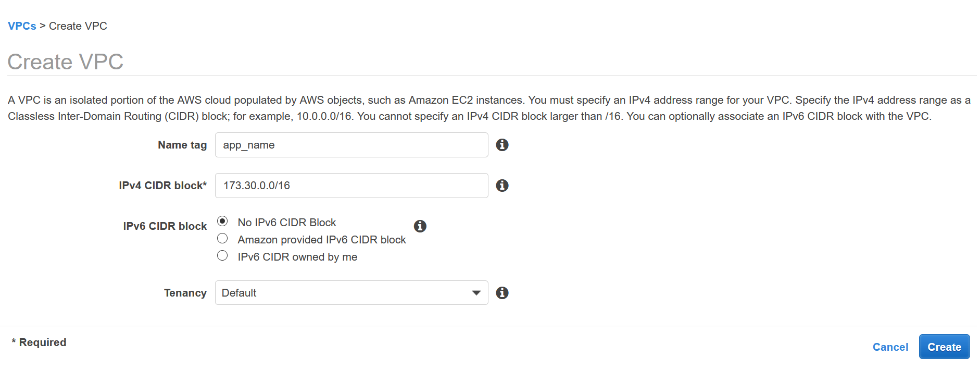Click into the IPv4 CIDR block field
Viewport: 980px width, 369px height.
coord(351,186)
